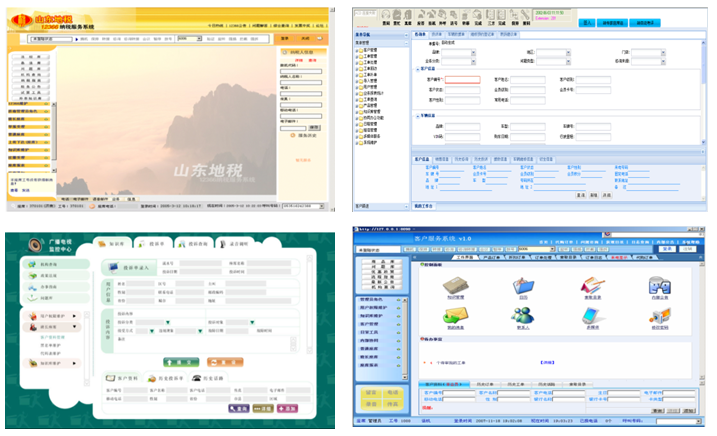Screen dimensions: 717x436
Task: Click the black telephone icon on history calls tab
Action: 197,378
